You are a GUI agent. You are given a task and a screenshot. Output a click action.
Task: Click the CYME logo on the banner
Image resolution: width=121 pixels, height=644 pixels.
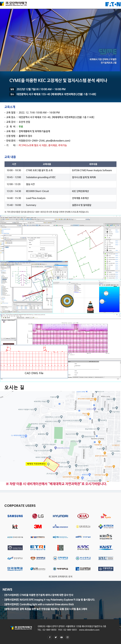click(108, 52)
